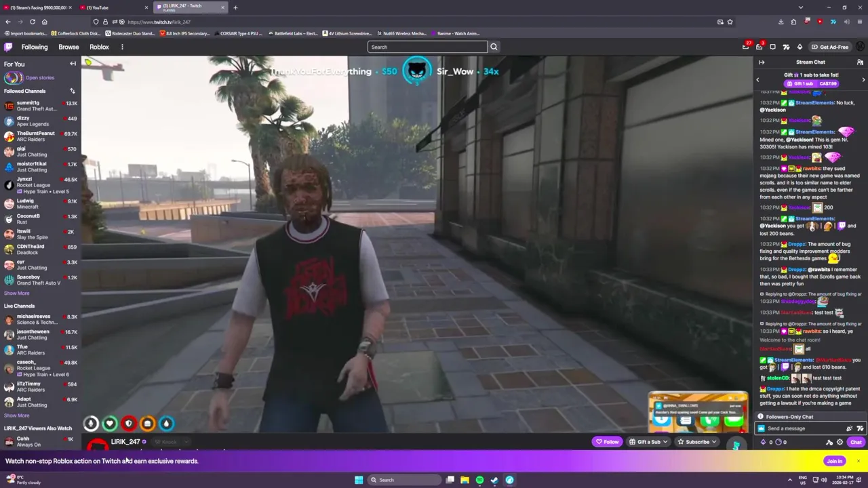This screenshot has height=488, width=868.
Task: Open stories link
Action: 39,78
